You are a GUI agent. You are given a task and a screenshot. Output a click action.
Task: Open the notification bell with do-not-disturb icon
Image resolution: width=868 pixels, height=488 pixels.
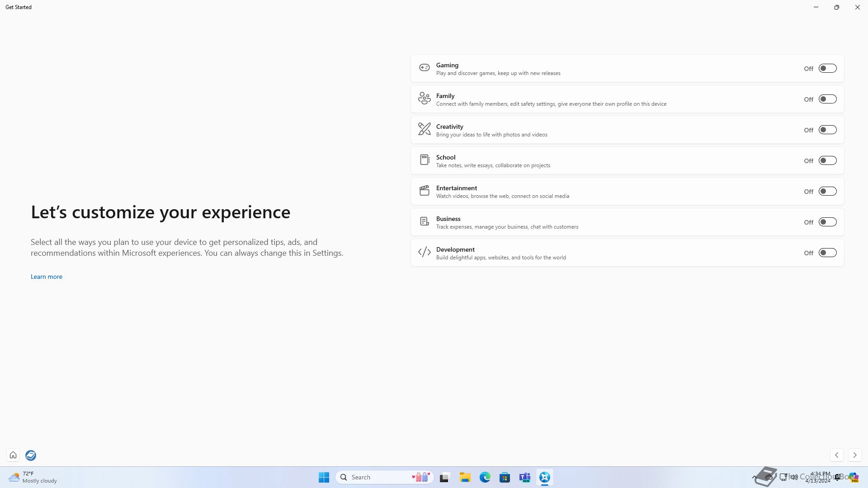[838, 477]
